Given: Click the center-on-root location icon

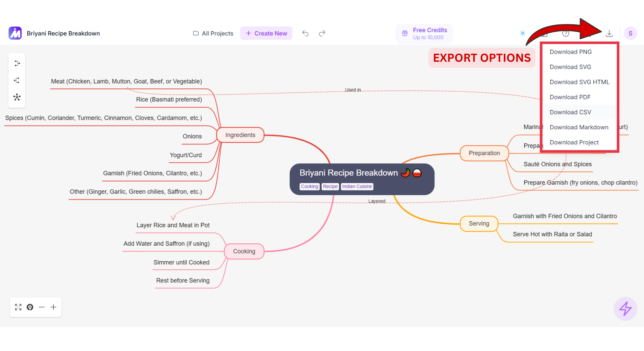Looking at the screenshot, I should (30, 307).
